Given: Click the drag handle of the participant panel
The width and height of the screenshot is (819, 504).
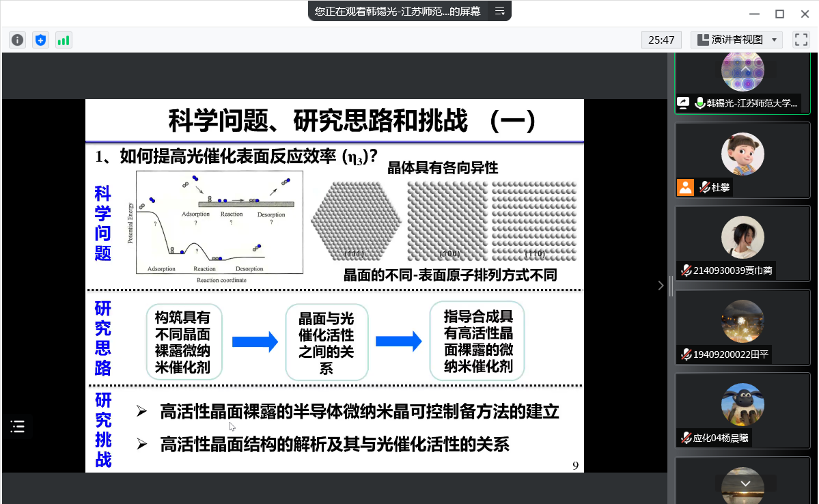Looking at the screenshot, I should [671, 285].
